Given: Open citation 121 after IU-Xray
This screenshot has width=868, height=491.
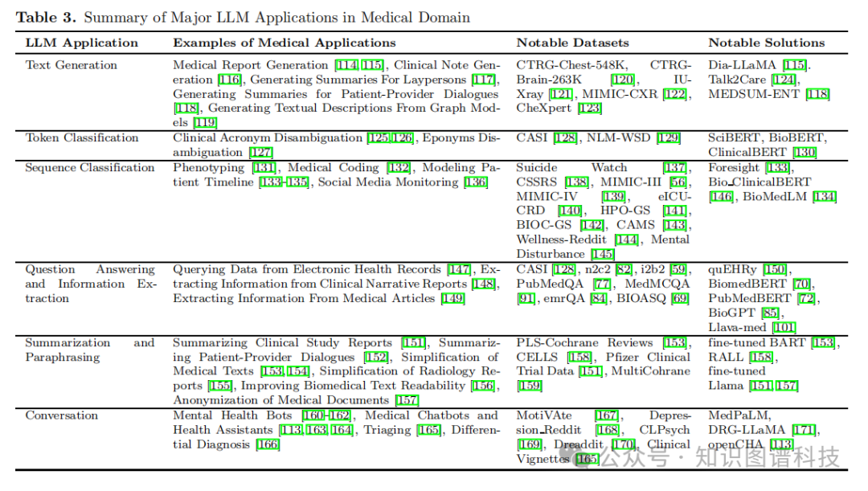Looking at the screenshot, I should click(x=561, y=94).
